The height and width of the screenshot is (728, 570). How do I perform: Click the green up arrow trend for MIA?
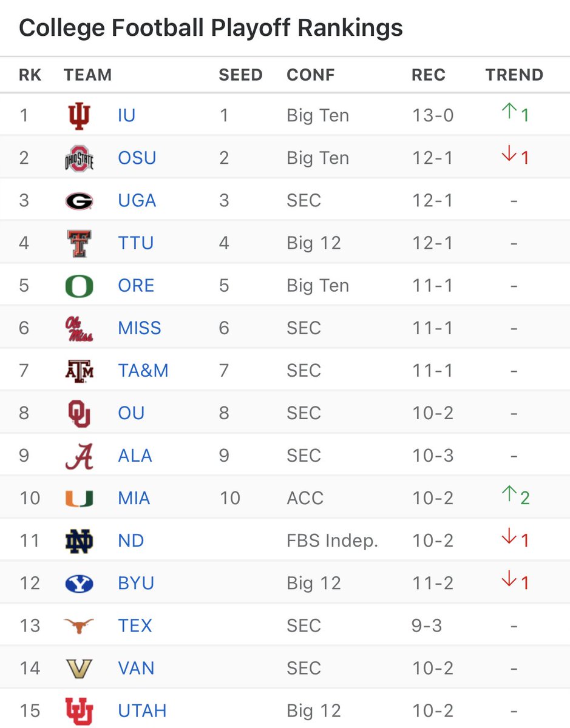coord(509,497)
